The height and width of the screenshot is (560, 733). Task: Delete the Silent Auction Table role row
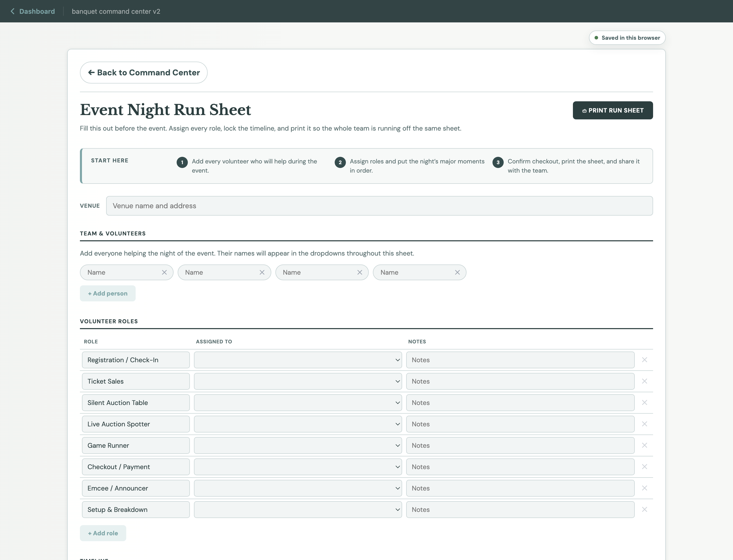(x=644, y=403)
